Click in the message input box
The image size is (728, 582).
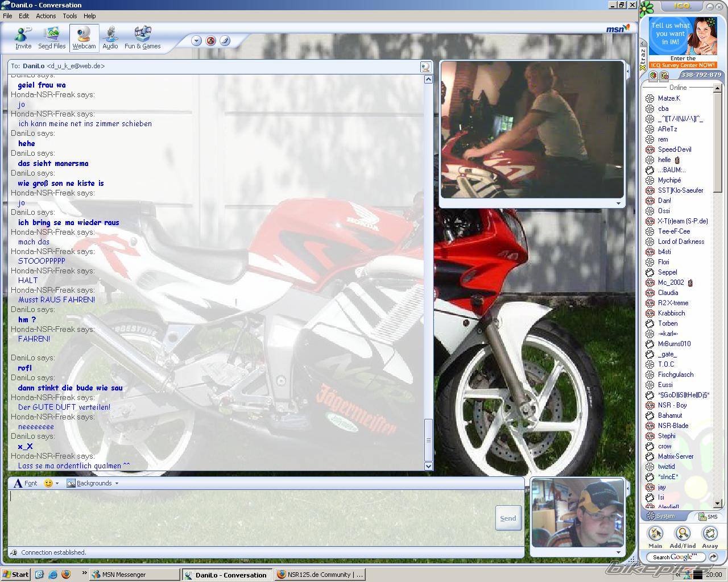coord(250,517)
